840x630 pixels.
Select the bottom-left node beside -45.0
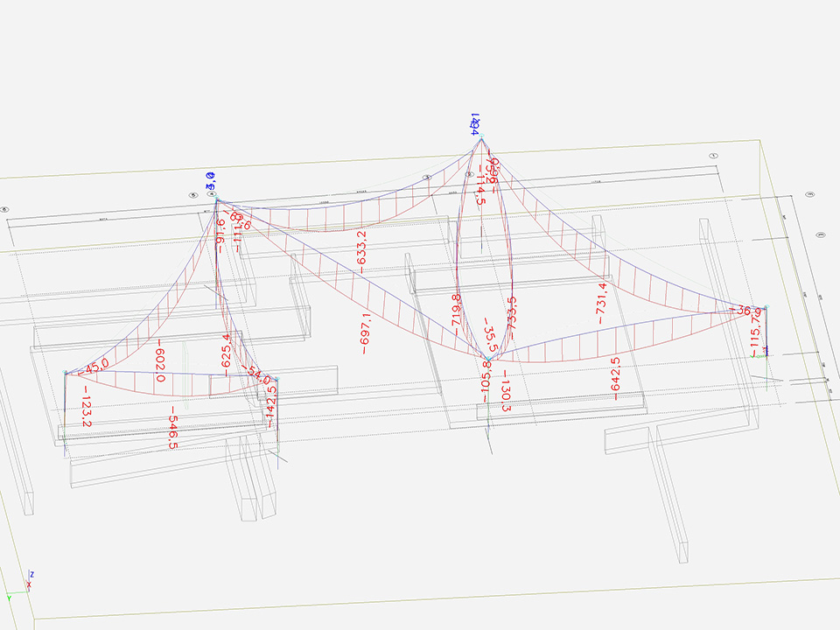66,374
